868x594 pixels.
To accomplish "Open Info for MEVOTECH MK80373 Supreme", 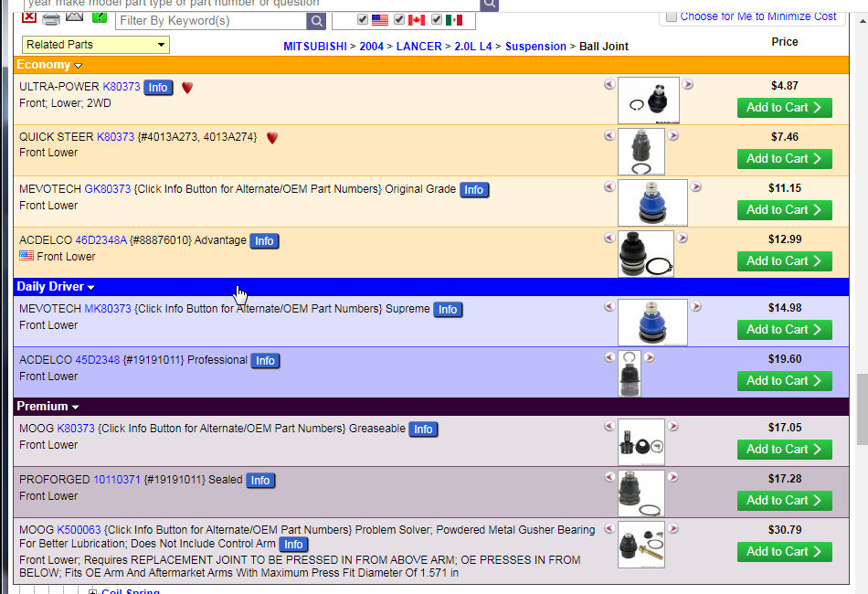I will click(448, 310).
